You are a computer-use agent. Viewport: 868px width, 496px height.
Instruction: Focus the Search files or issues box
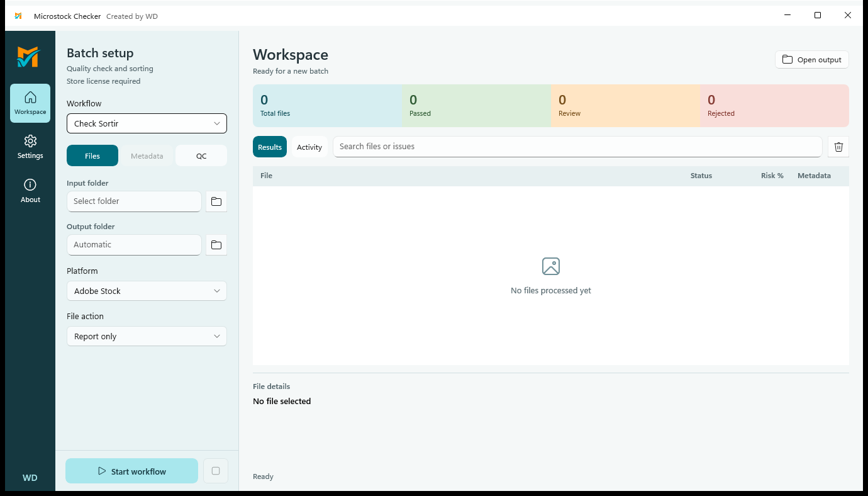[577, 147]
